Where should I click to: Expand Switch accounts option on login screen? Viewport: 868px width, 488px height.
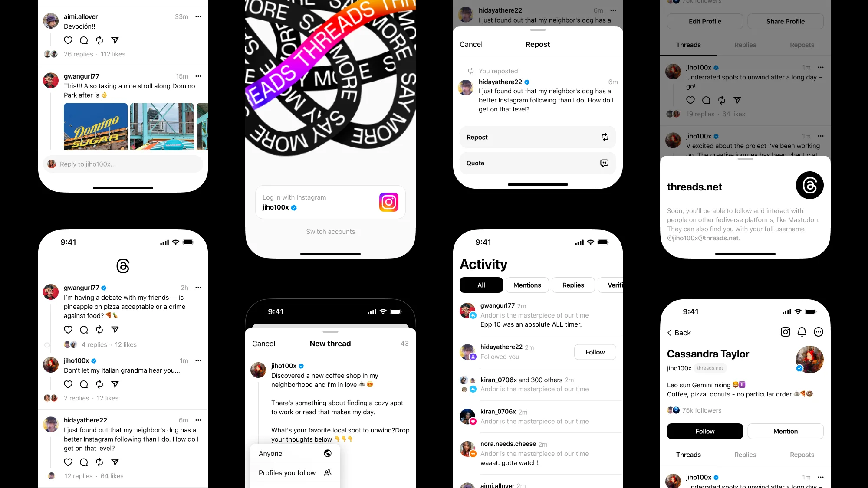click(x=330, y=231)
